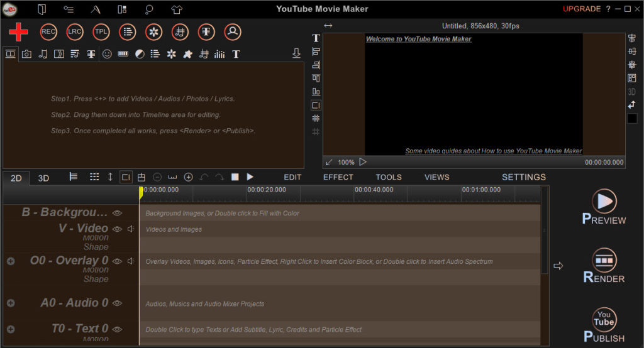Click the undo arrow in timeline toolbar
The width and height of the screenshot is (644, 348).
coord(204,177)
